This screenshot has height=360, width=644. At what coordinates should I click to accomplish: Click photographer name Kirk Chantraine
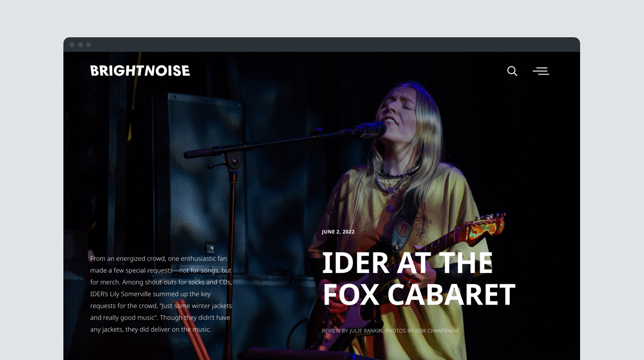[x=437, y=331]
